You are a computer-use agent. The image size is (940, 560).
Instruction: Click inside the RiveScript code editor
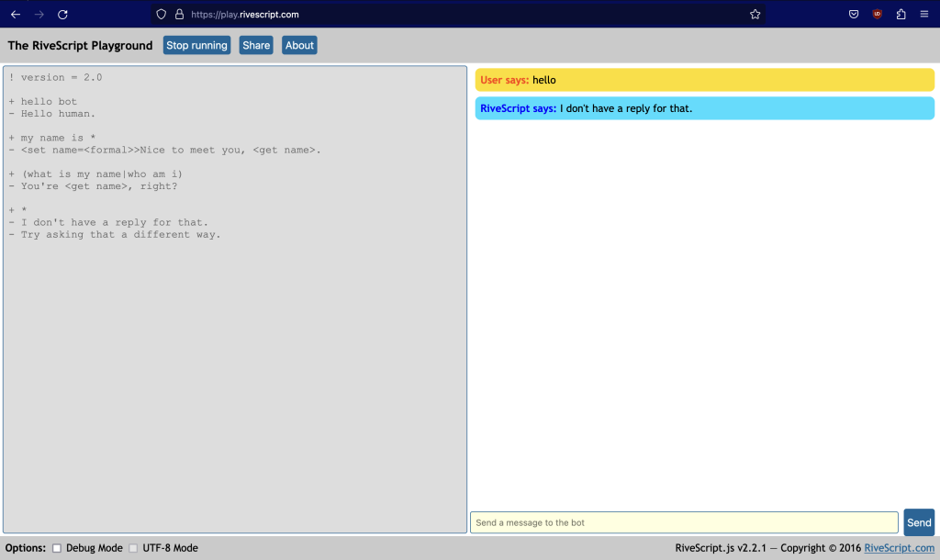click(235, 299)
